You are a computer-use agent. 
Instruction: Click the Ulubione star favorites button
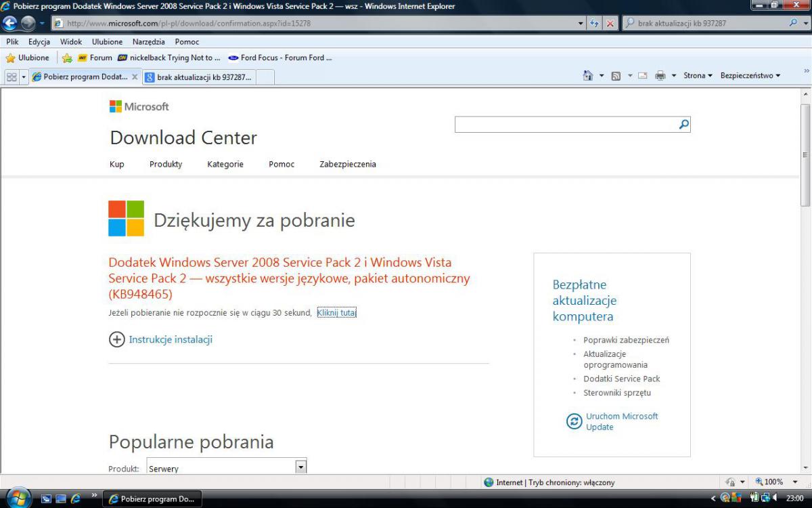28,58
